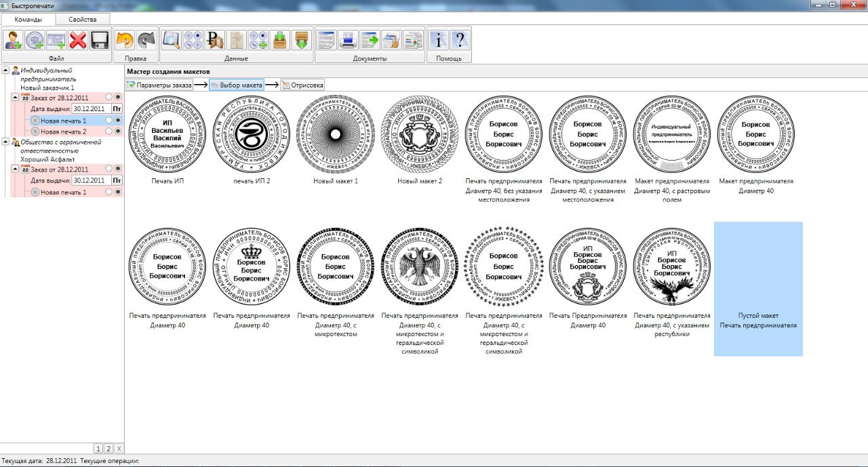Viewport: 868px width, 467px height.
Task: Click page button 1 below the tree
Action: 98,449
